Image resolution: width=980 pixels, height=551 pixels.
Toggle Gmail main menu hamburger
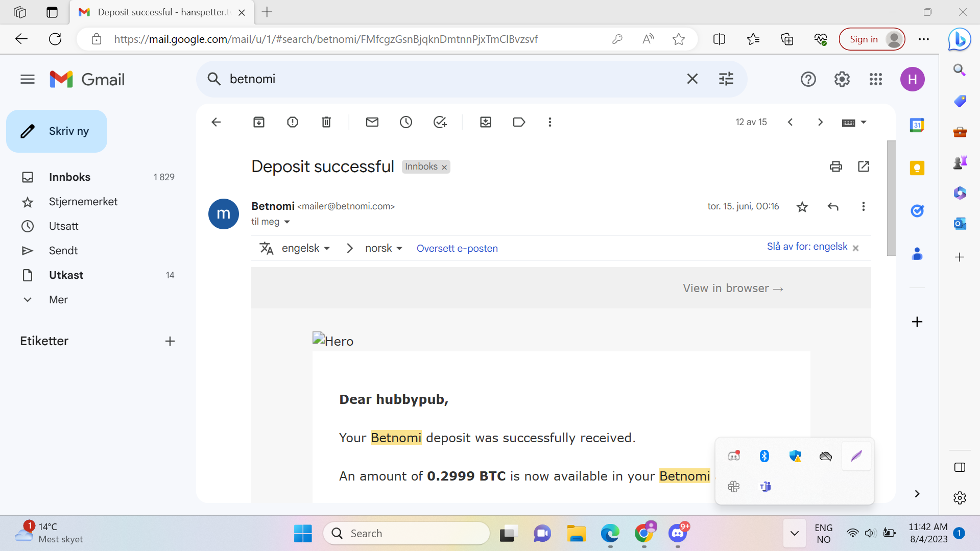(28, 79)
